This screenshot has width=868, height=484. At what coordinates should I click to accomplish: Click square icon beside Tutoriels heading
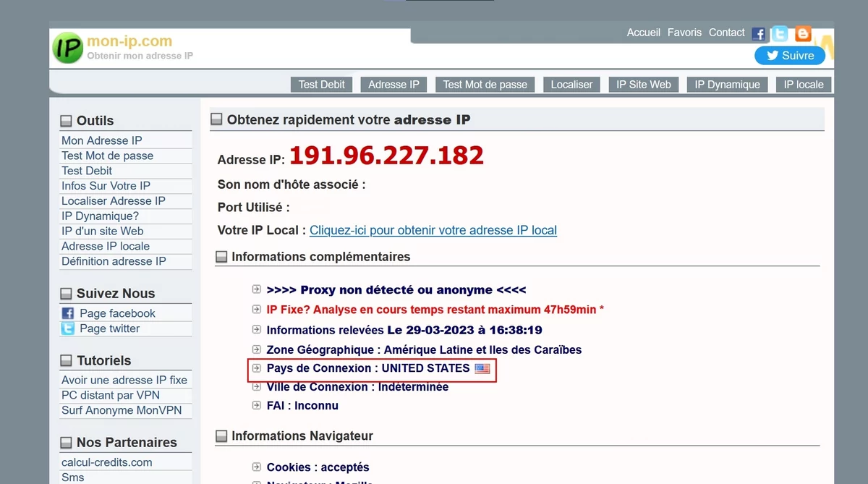click(67, 361)
